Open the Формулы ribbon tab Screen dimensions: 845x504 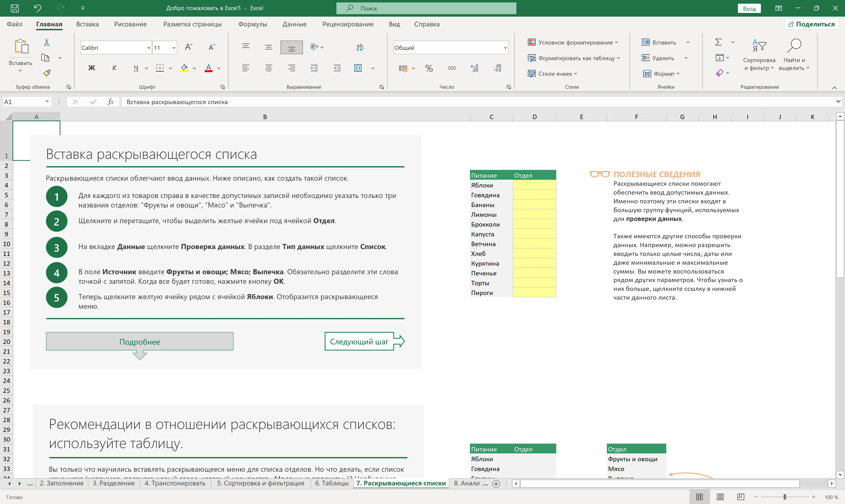(253, 24)
